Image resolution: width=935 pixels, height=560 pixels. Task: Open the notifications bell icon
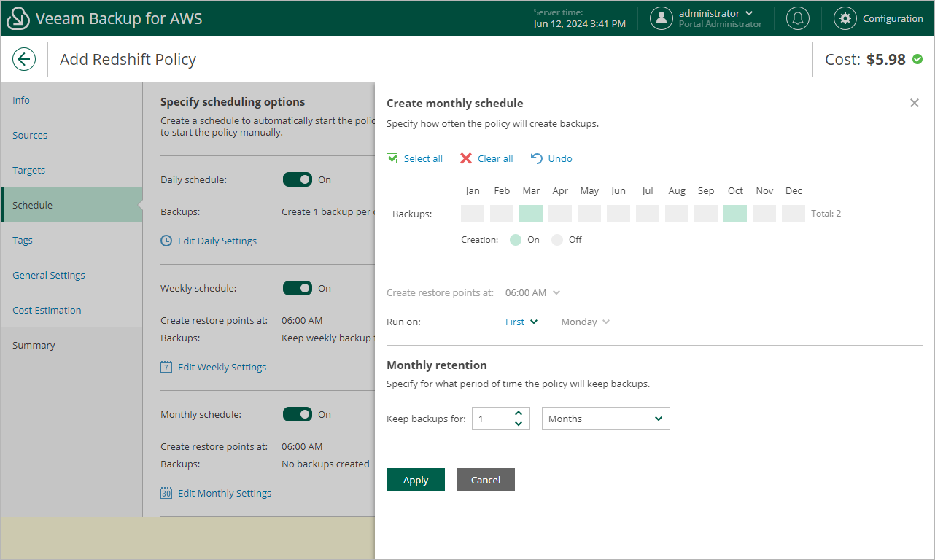coord(797,18)
